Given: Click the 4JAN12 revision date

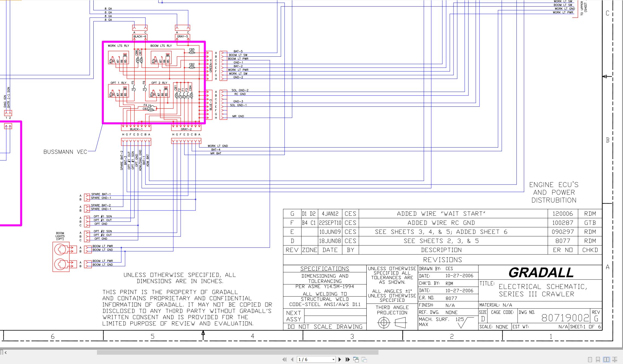Looking at the screenshot, I should (330, 214).
